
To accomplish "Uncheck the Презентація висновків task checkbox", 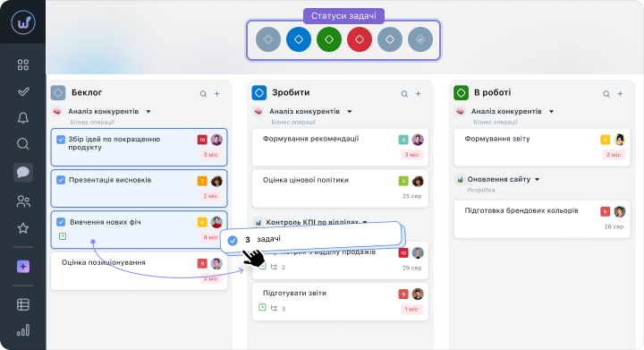I will click(61, 180).
